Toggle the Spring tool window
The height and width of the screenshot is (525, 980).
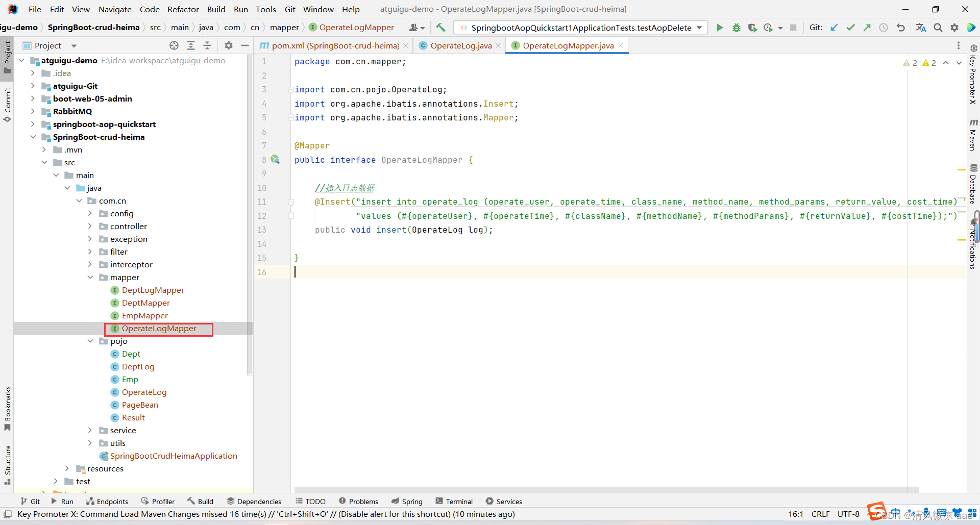(407, 502)
